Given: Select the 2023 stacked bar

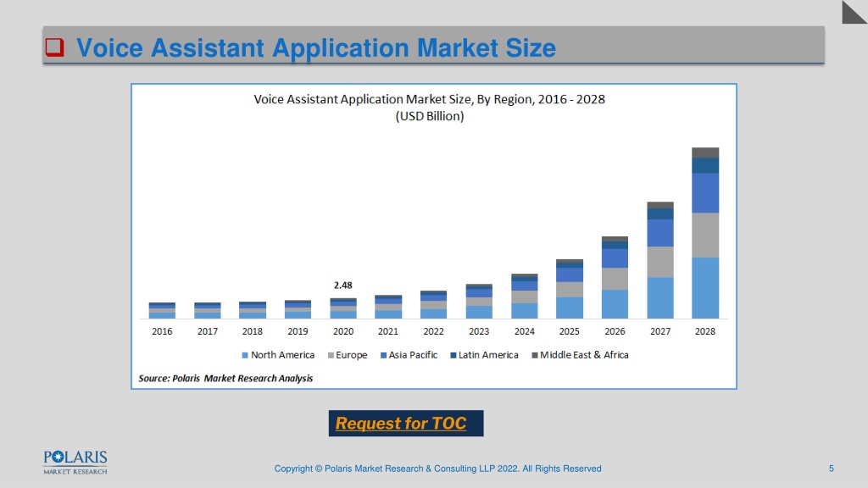Looking at the screenshot, I should 479,302.
